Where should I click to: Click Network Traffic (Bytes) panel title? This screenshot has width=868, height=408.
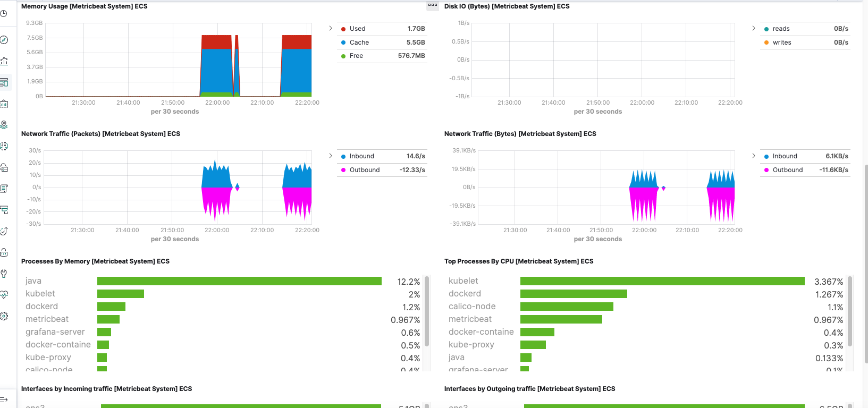[520, 134]
